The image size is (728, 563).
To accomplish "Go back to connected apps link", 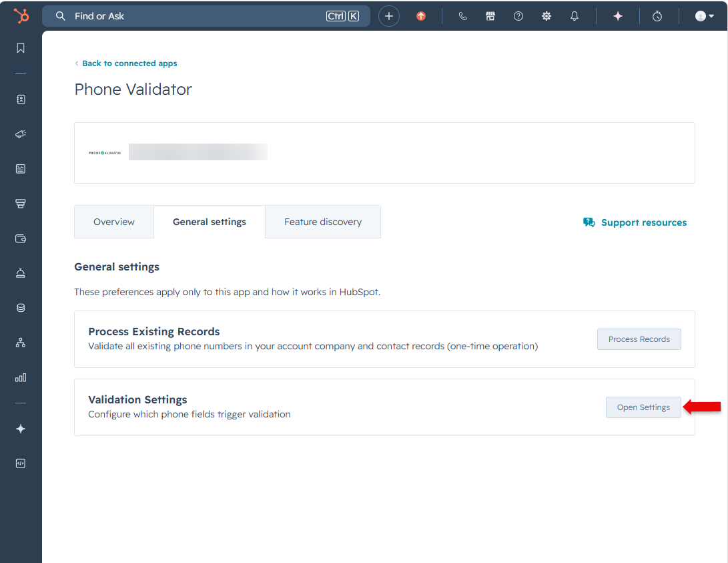I will pos(129,63).
